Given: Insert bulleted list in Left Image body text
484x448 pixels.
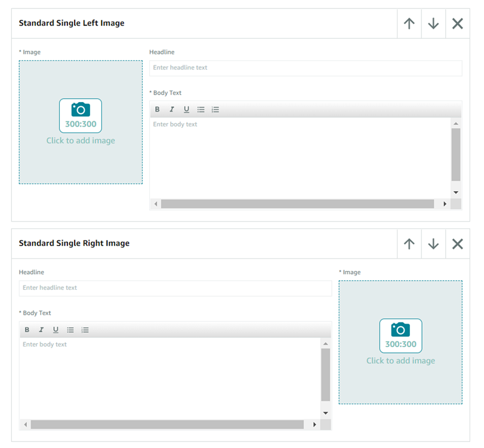Looking at the screenshot, I should [201, 110].
